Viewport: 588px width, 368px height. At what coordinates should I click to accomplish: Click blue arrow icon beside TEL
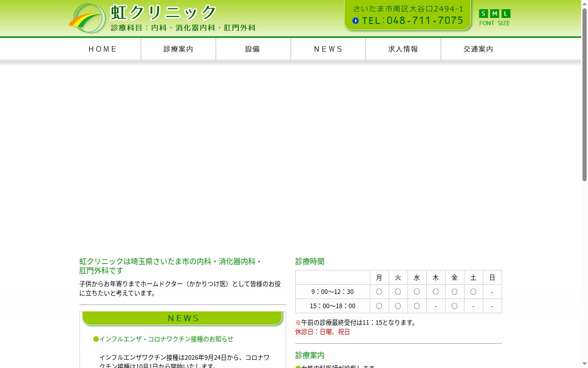click(356, 21)
